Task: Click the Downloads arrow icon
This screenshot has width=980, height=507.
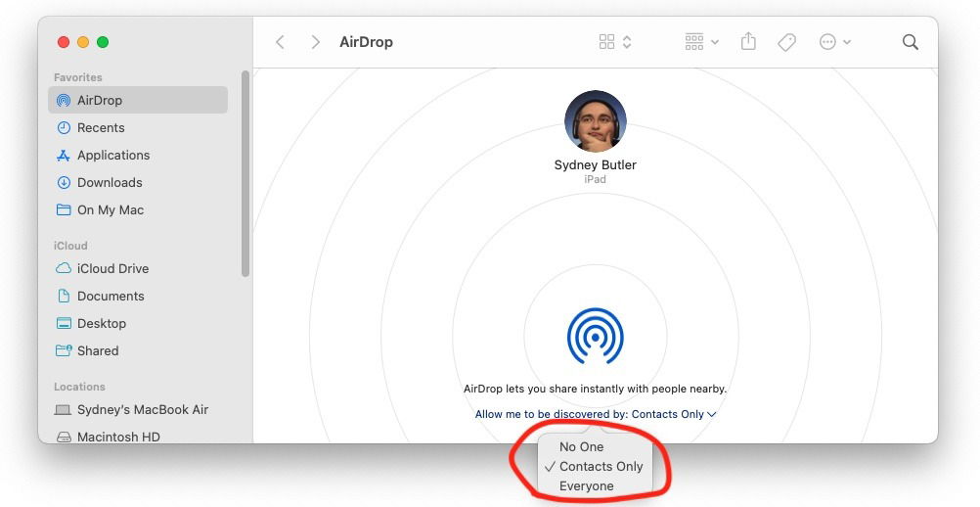Action: pos(64,183)
